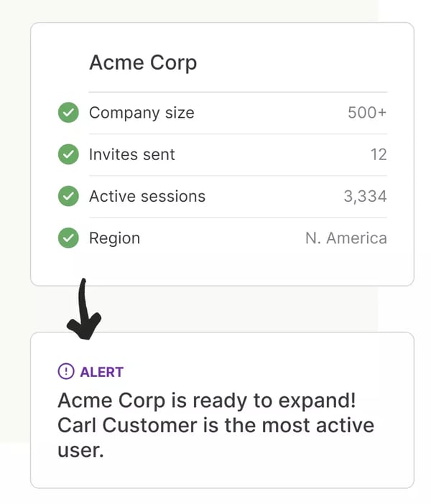The height and width of the screenshot is (504, 431).
Task: Click the Company size label
Action: (x=142, y=113)
